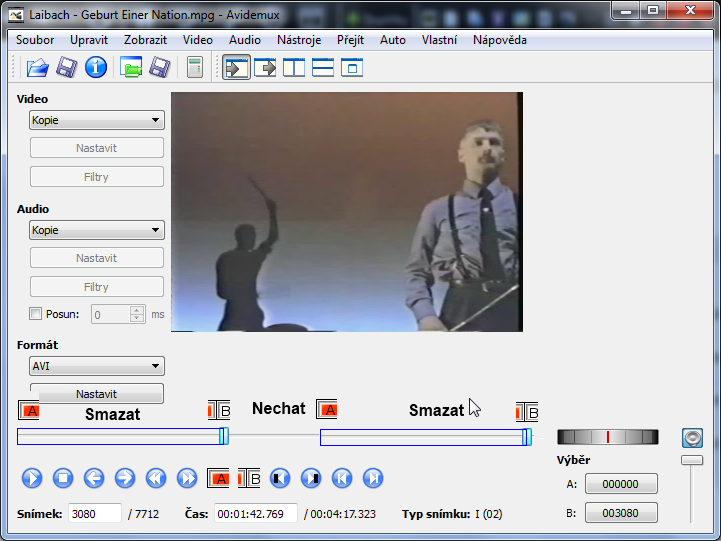
Task: Set selection marker A in playback controls
Action: [x=218, y=478]
